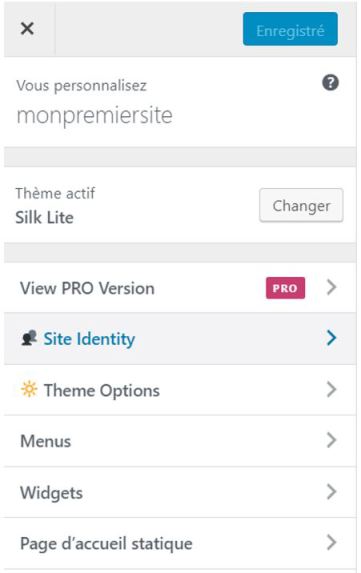
Task: Expand the Theme Options chevron arrow
Action: pyautogui.click(x=331, y=390)
